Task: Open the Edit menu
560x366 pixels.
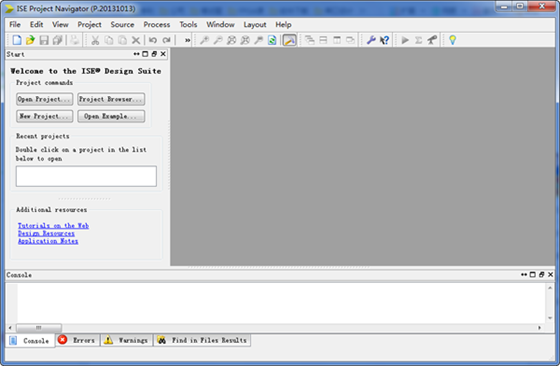Action: coord(36,25)
